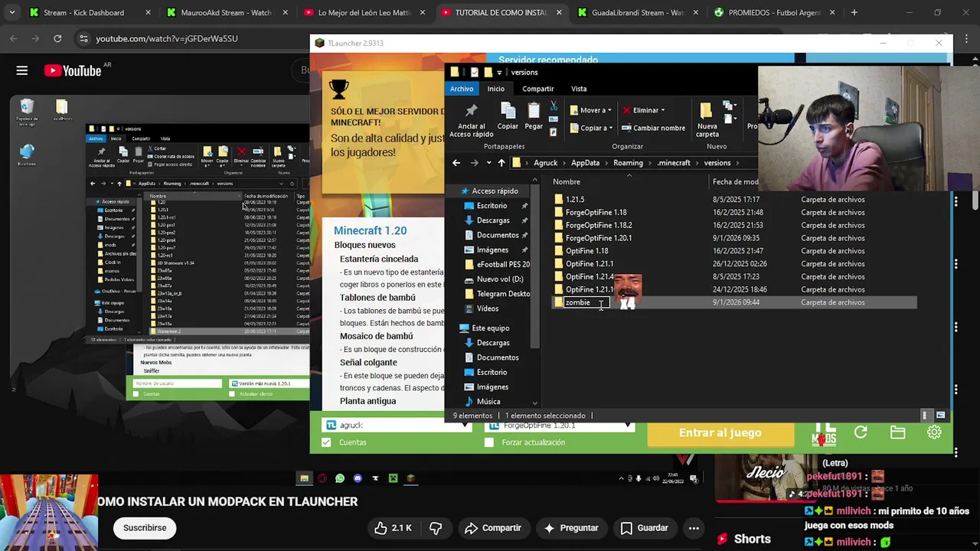This screenshot has width=980, height=551.
Task: Switch Explorer to details view icon
Action: [x=925, y=415]
